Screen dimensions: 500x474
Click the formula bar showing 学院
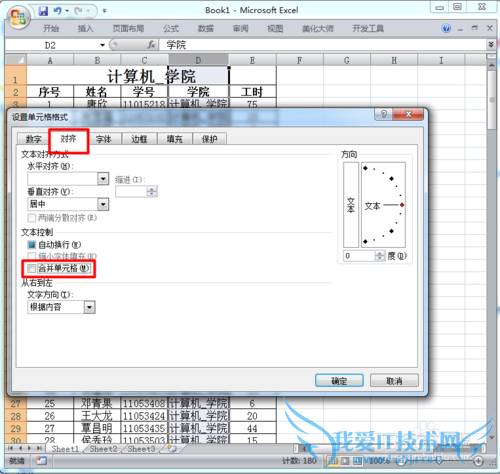(x=323, y=45)
